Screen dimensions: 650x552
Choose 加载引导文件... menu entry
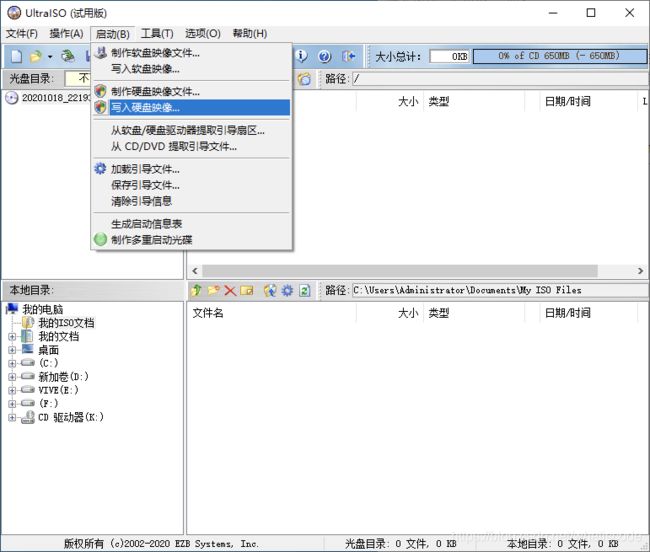(192, 169)
